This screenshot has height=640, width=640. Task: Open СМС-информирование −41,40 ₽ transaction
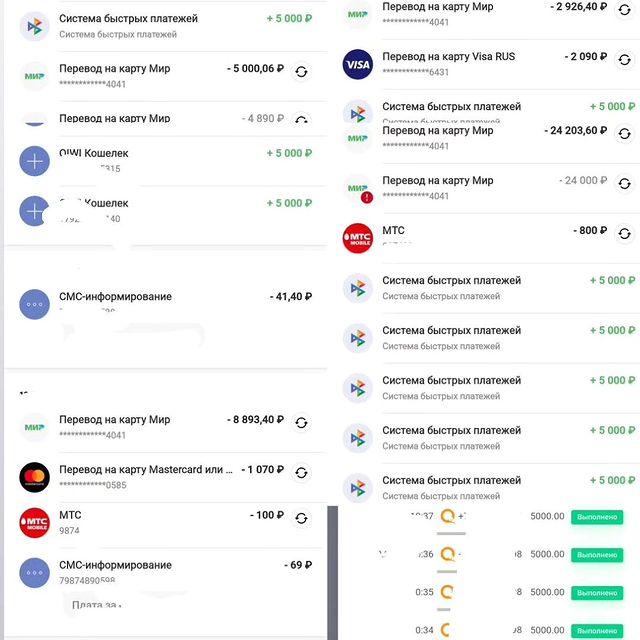pos(166,304)
